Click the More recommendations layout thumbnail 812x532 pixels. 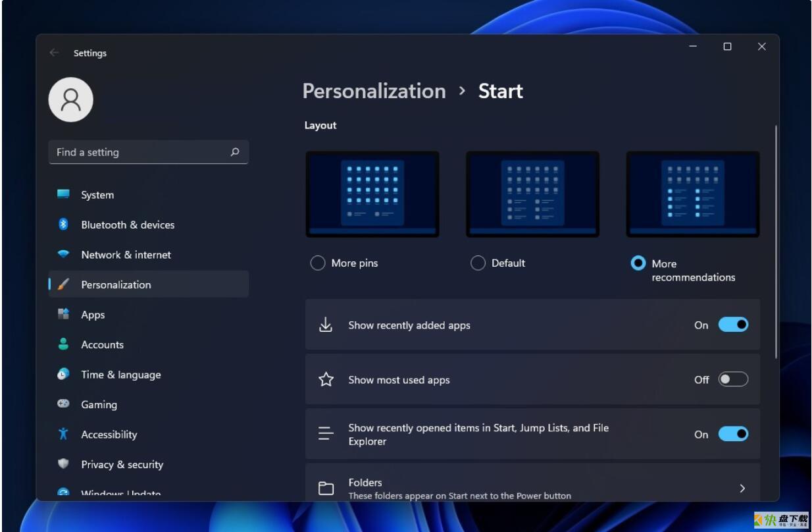pos(693,194)
